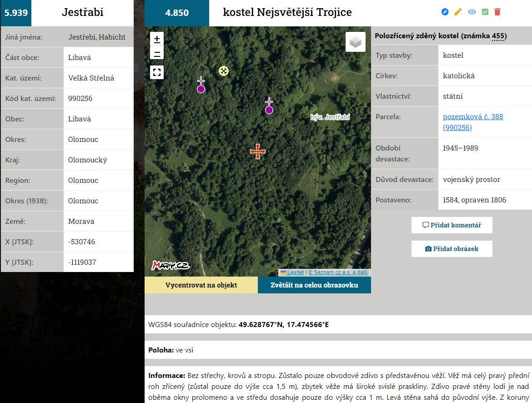Click the Informace: description label
This screenshot has width=532, height=403.
coord(166,376)
